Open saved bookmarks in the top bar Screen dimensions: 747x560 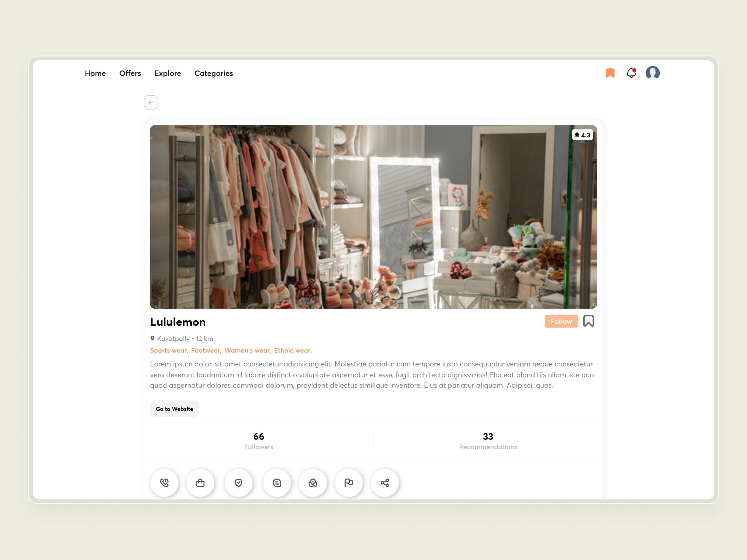(610, 73)
